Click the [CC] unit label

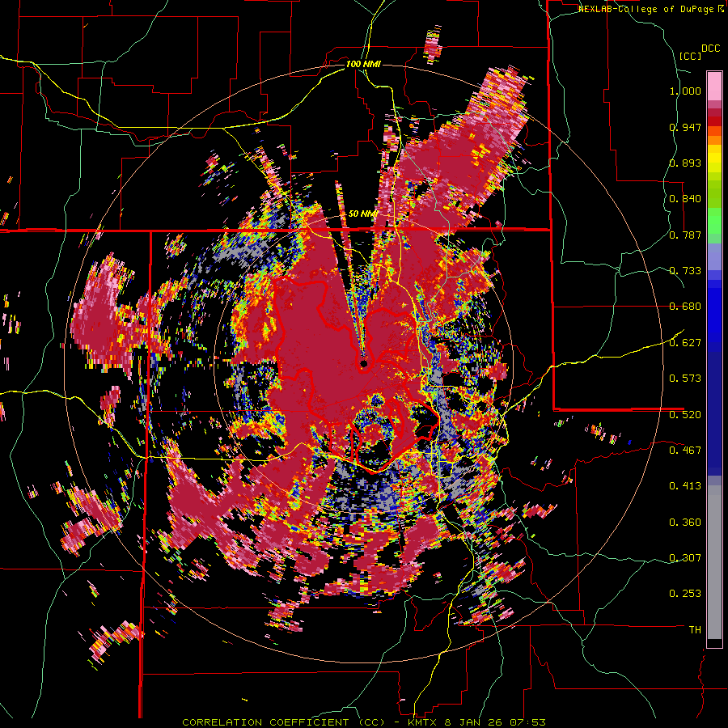(691, 56)
